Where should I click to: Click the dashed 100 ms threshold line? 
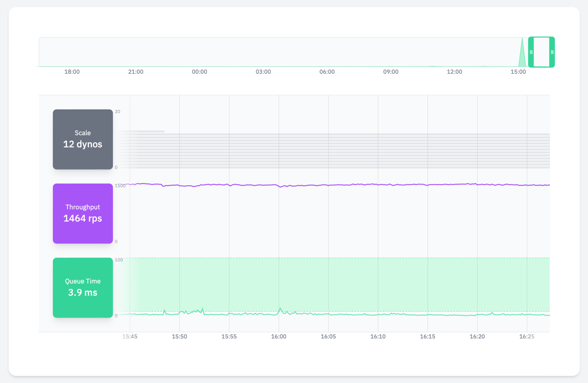click(x=299, y=259)
